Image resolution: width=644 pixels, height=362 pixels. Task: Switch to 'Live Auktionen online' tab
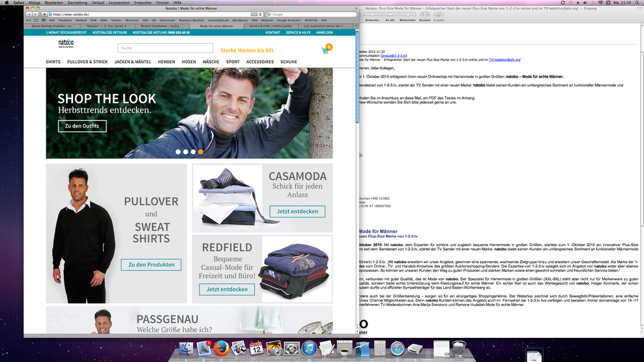[325, 26]
